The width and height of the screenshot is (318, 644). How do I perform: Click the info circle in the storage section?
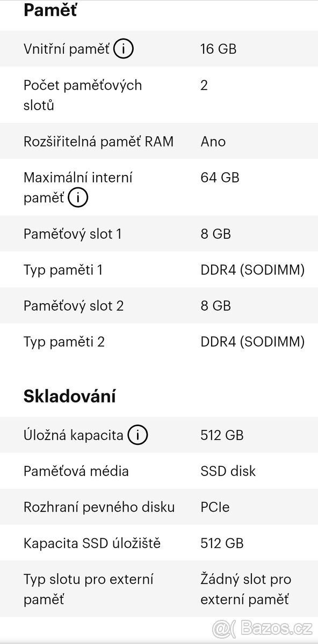(x=138, y=435)
